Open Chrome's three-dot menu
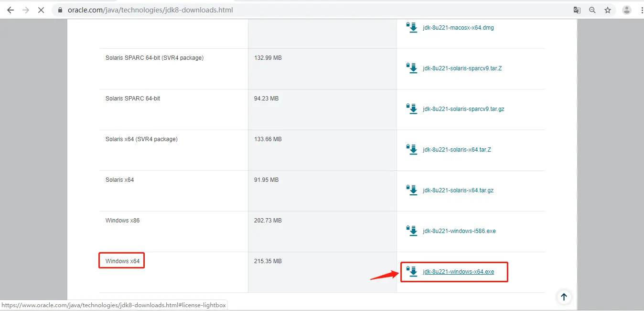The image size is (644, 311). tap(641, 10)
